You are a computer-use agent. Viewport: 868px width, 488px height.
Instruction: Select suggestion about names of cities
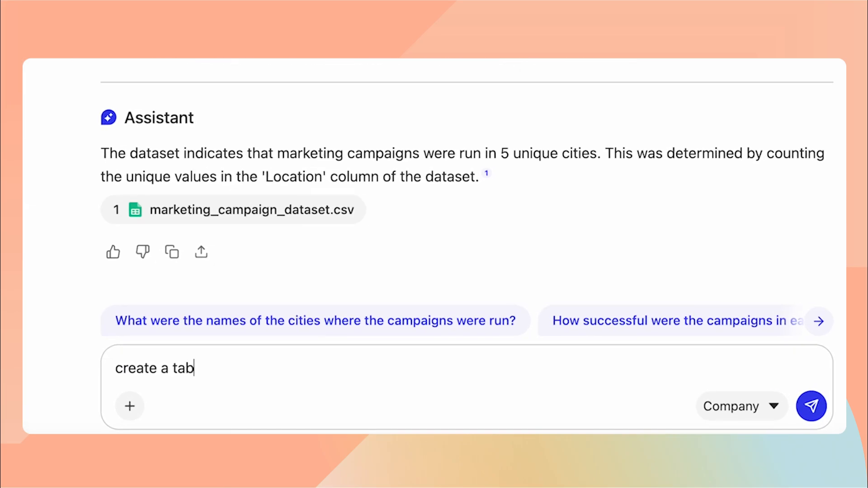point(315,320)
